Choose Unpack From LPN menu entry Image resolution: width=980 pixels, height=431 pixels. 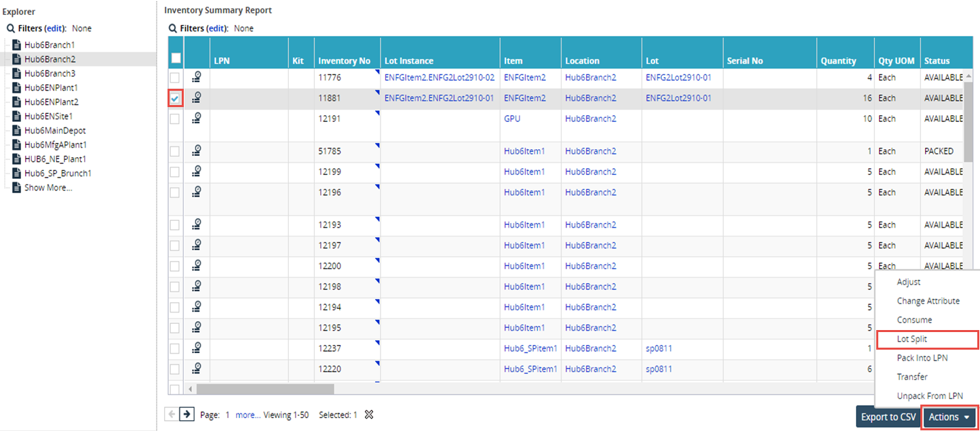pyautogui.click(x=929, y=396)
